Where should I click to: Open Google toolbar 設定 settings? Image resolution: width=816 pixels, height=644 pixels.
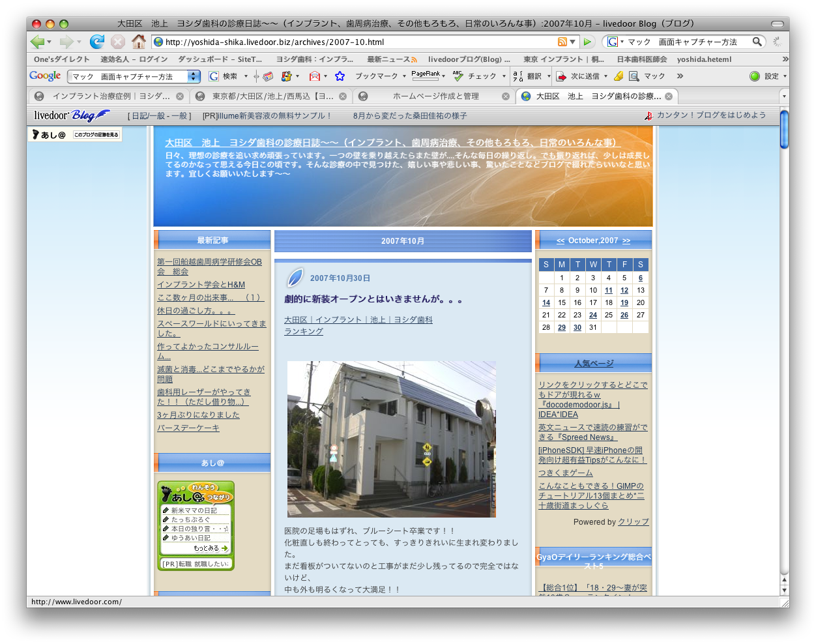coord(765,76)
